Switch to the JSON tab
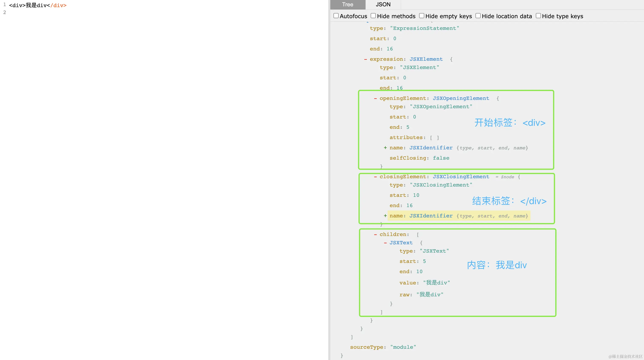 pyautogui.click(x=383, y=4)
